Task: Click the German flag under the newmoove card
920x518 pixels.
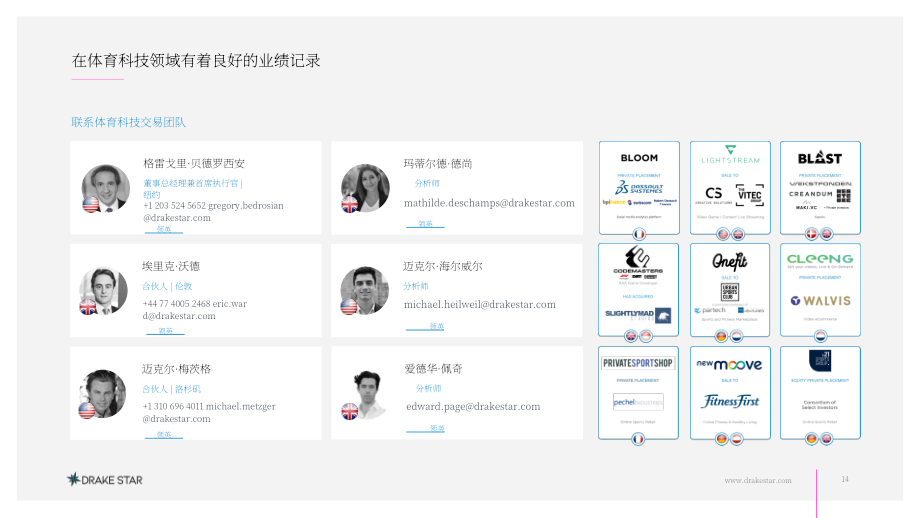Action: coord(722,439)
